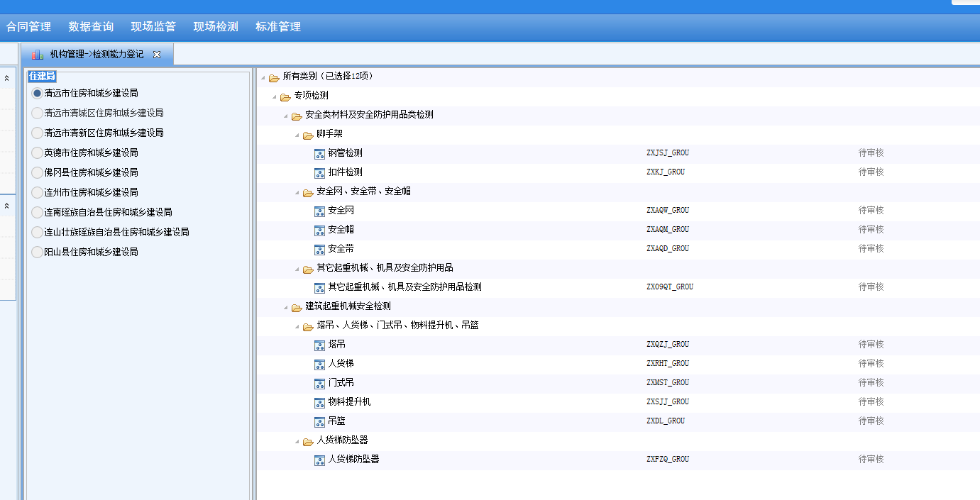Click the 门式吊 item icon

319,383
